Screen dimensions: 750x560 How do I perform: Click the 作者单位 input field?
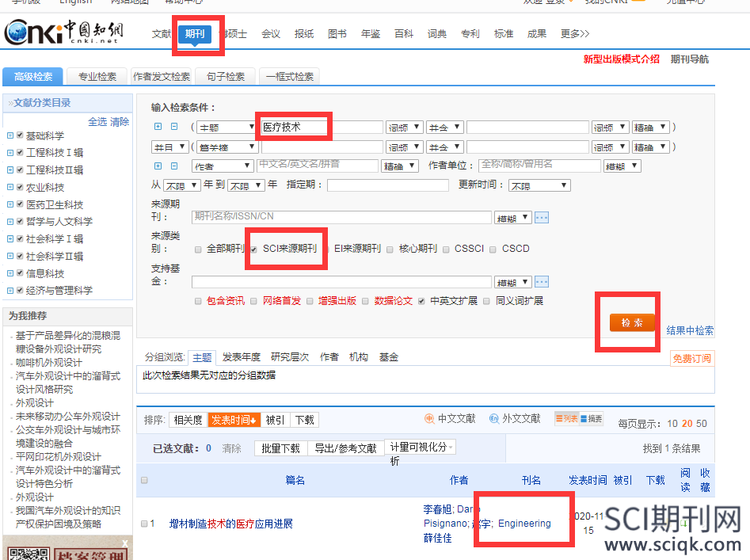click(539, 166)
